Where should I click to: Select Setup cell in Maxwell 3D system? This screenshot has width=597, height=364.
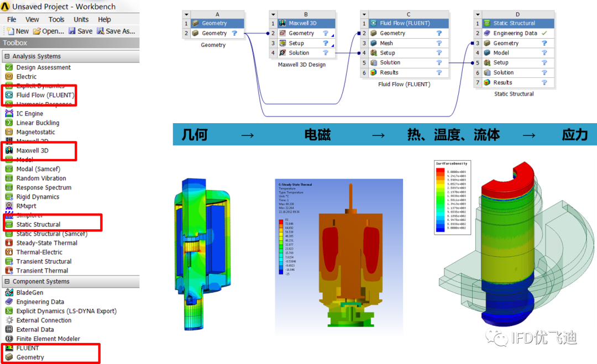[306, 43]
